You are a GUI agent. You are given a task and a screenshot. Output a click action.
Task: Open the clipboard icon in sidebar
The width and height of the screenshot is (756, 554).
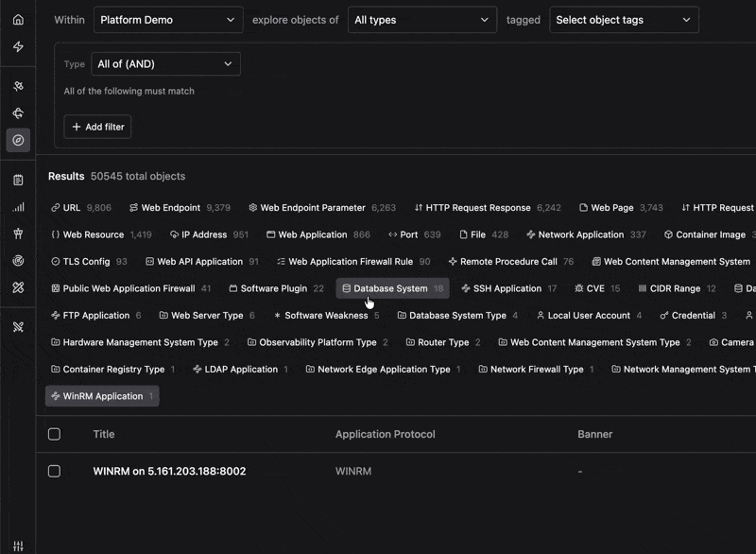tap(18, 181)
